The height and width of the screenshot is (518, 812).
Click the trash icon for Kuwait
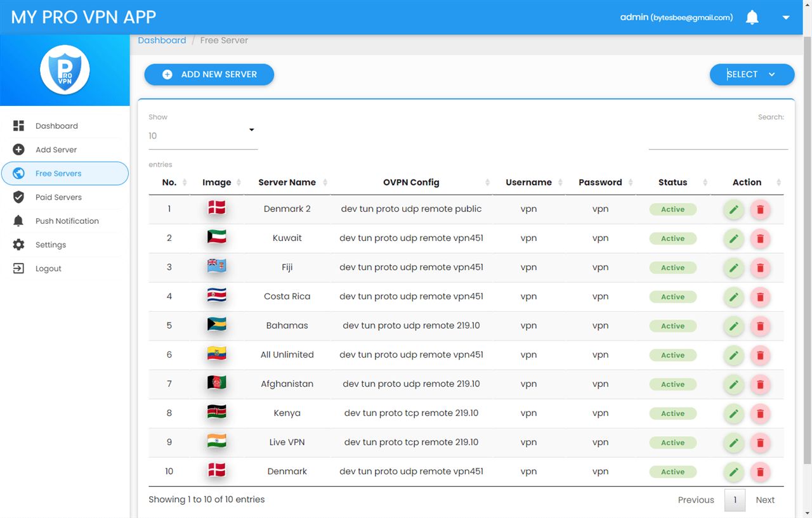(x=760, y=238)
